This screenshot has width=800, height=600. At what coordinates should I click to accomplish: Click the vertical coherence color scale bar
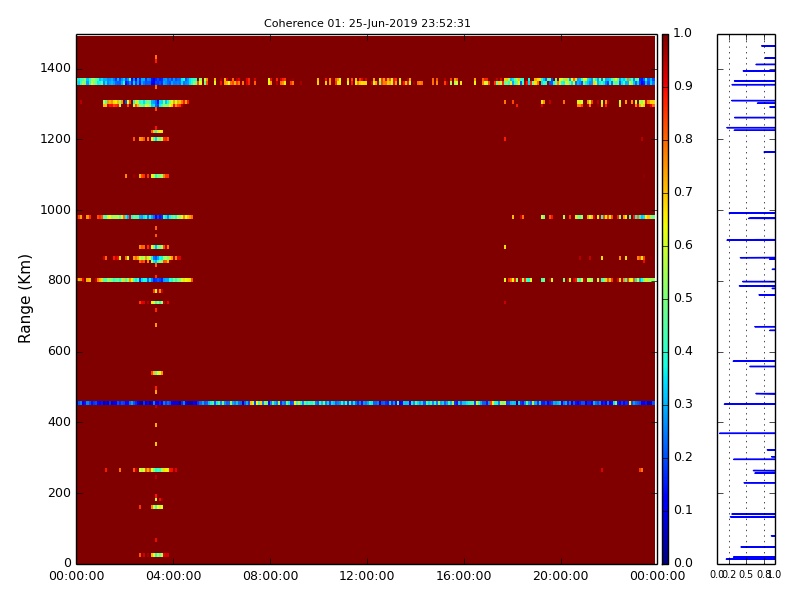pos(665,299)
